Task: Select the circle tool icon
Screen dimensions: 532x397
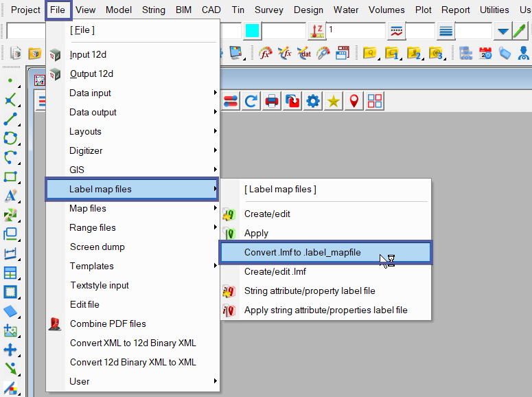Action: click(10, 138)
